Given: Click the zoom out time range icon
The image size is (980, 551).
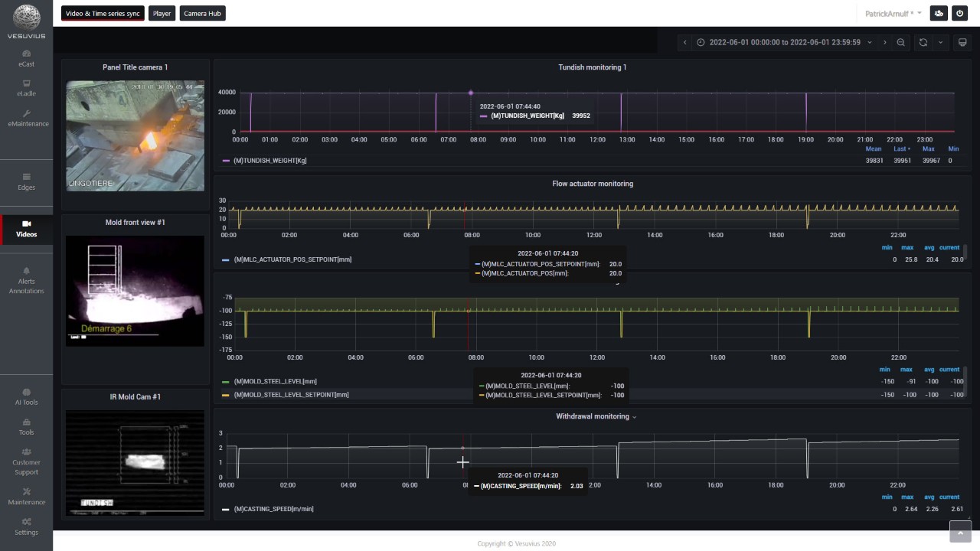Looking at the screenshot, I should [900, 43].
